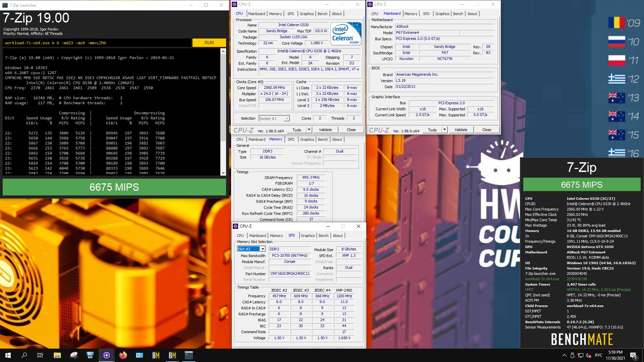Click Close in the CPU-Z mainboard window
This screenshot has width=644, height=362.
(487, 130)
